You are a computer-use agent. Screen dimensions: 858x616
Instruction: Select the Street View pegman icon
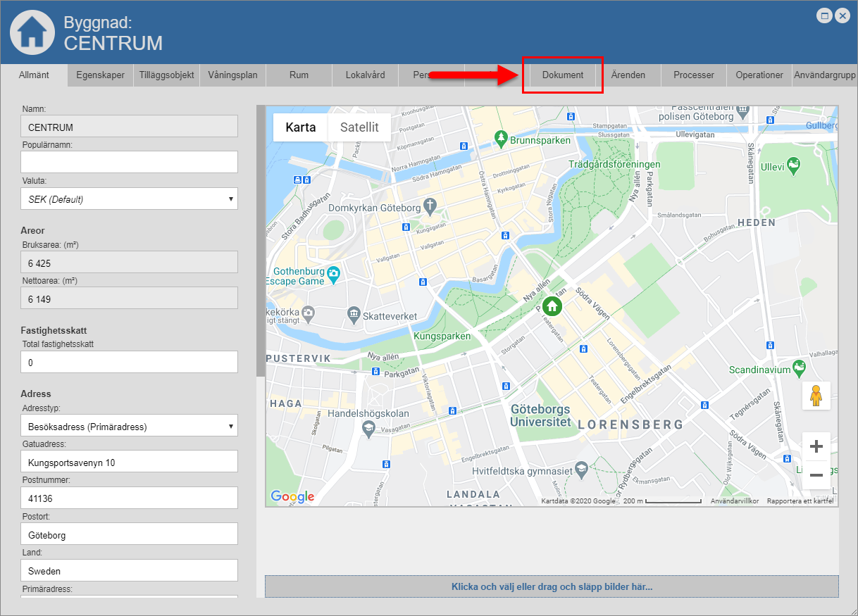pos(816,396)
